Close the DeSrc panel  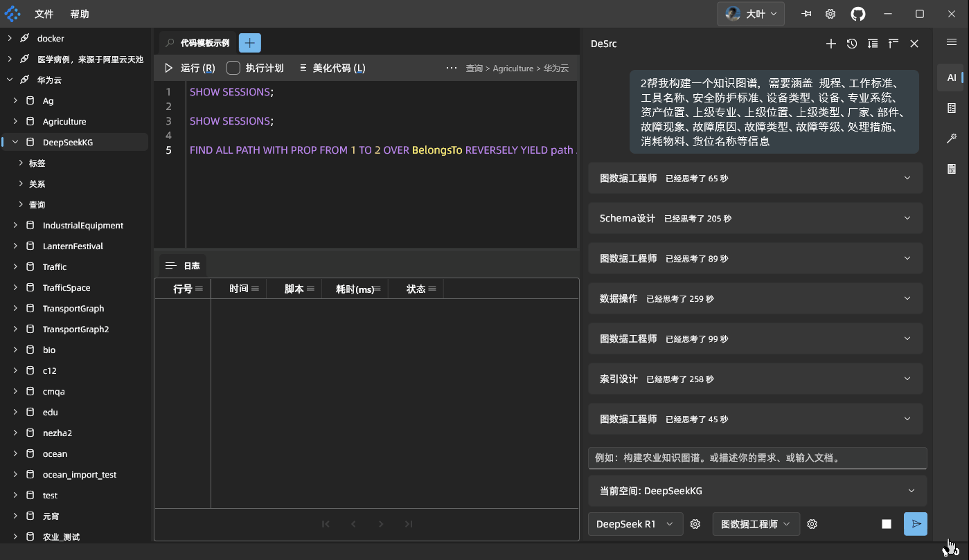tap(914, 44)
